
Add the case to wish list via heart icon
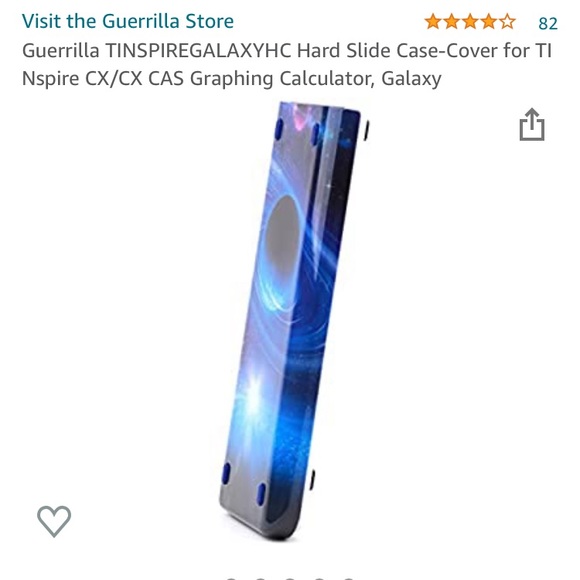tap(54, 521)
